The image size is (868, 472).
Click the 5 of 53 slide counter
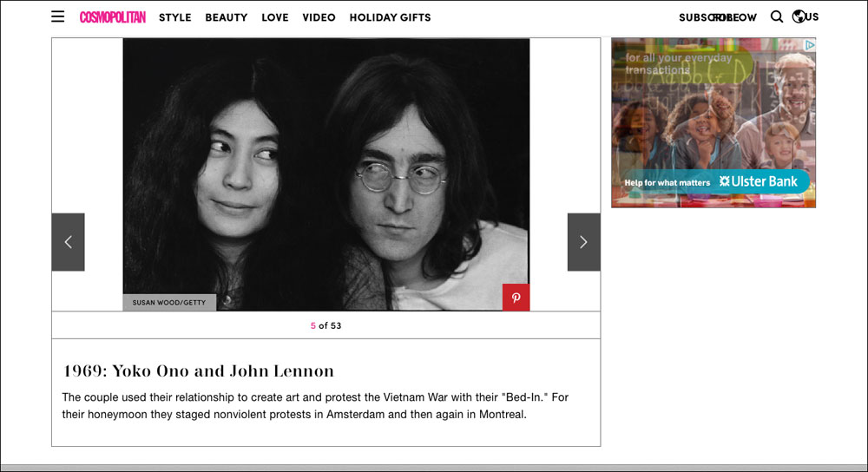click(x=326, y=326)
